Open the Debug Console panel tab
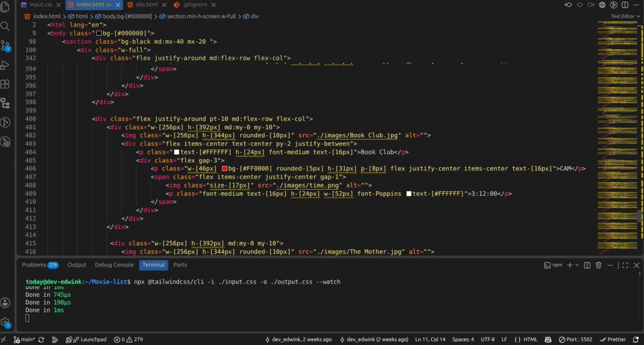Image resolution: width=644 pixels, height=345 pixels. click(x=114, y=265)
